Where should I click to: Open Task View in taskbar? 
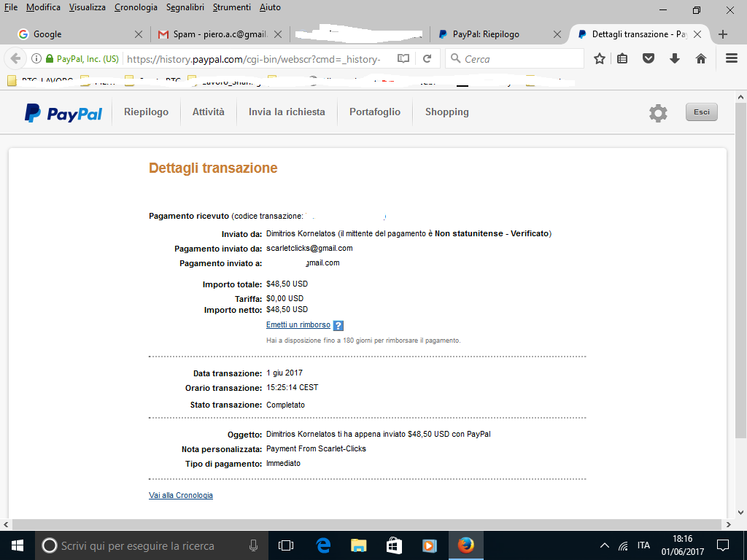(286, 545)
